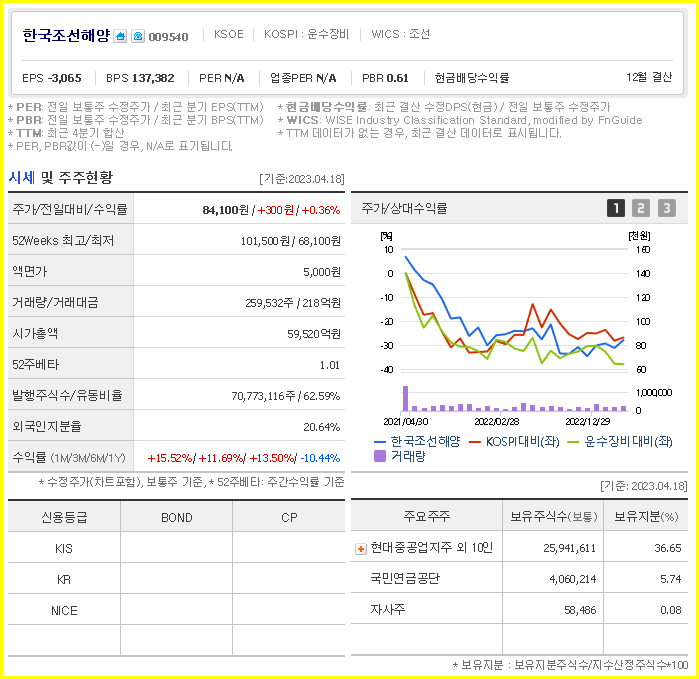Click the 자사주 shareholder row
Image resolution: width=699 pixels, height=679 pixels.
(519, 609)
